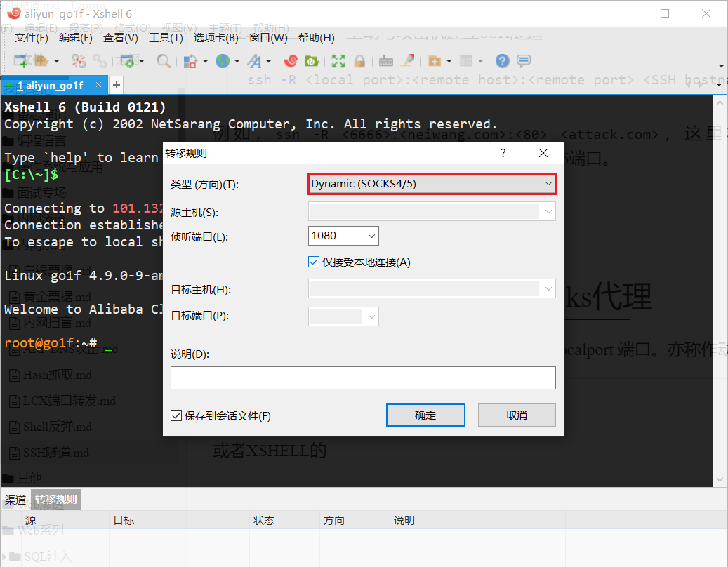Open the 选项卡(B) menu
This screenshot has height=567, width=728.
point(216,38)
